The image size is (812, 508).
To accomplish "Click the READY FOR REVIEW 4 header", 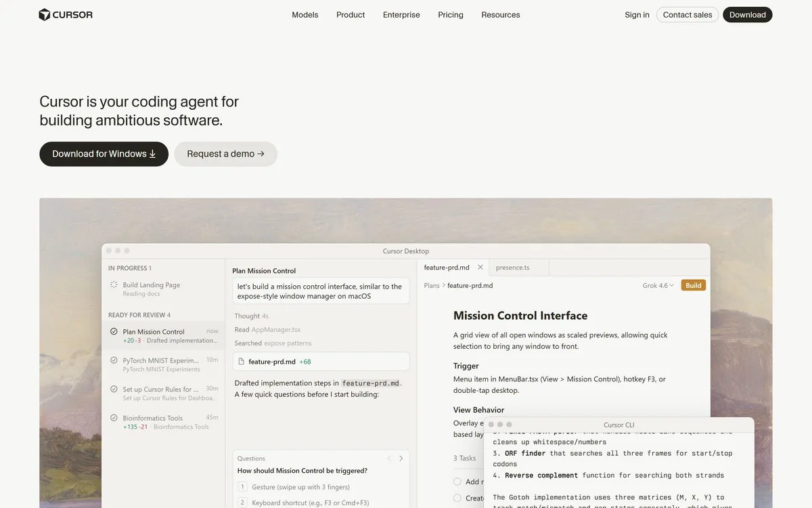I will pos(139,315).
